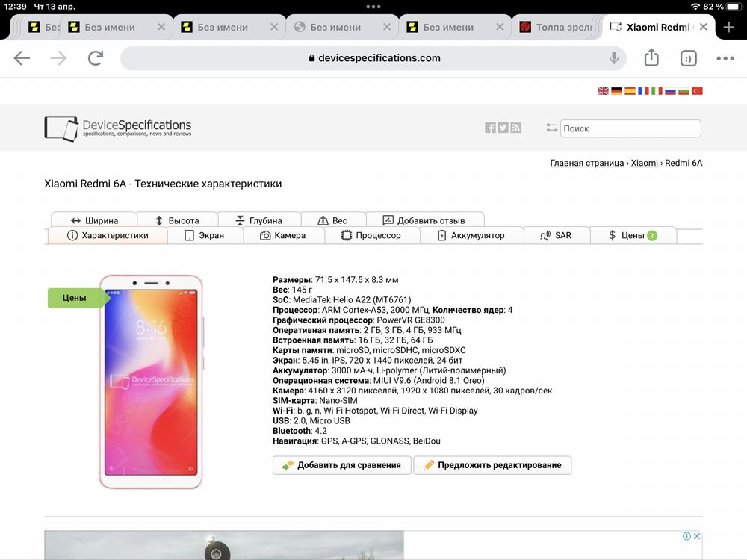747x560 pixels.
Task: Tap the voice search microphone icon
Action: 614,58
